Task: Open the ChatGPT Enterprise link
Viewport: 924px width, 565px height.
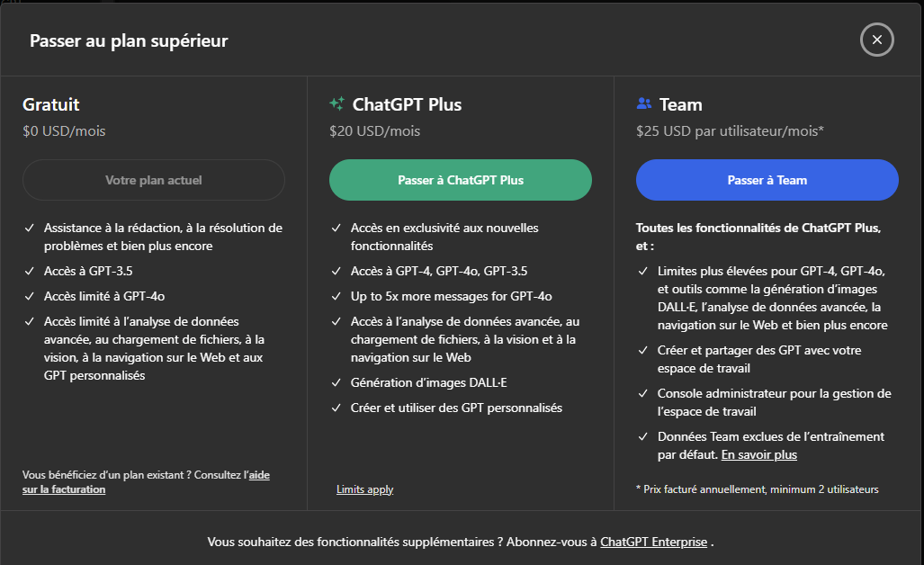Action: tap(653, 543)
